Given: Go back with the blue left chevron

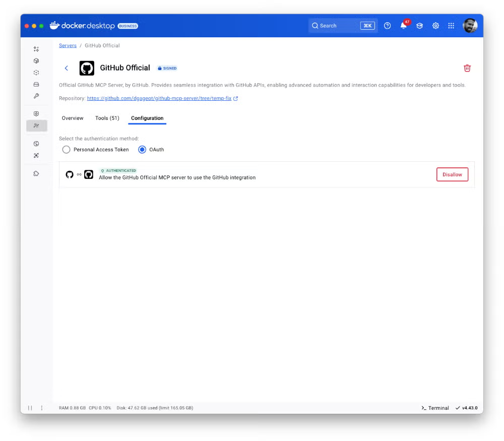Looking at the screenshot, I should 66,68.
